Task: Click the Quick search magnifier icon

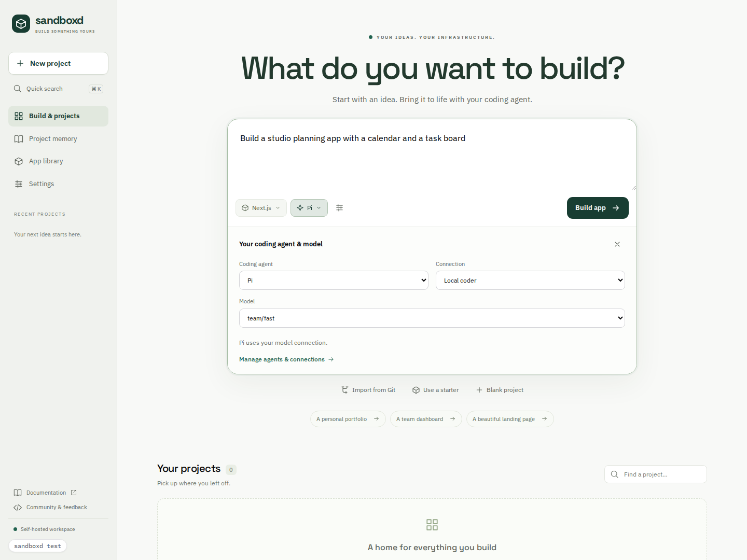Action: pyautogui.click(x=18, y=89)
